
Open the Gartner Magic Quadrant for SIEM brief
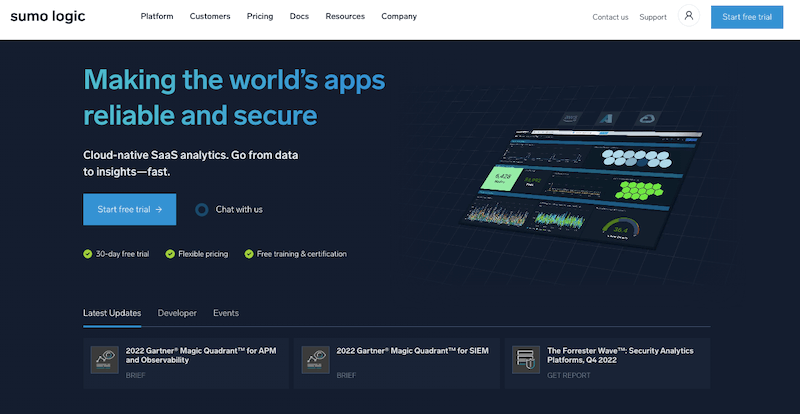coord(396,363)
